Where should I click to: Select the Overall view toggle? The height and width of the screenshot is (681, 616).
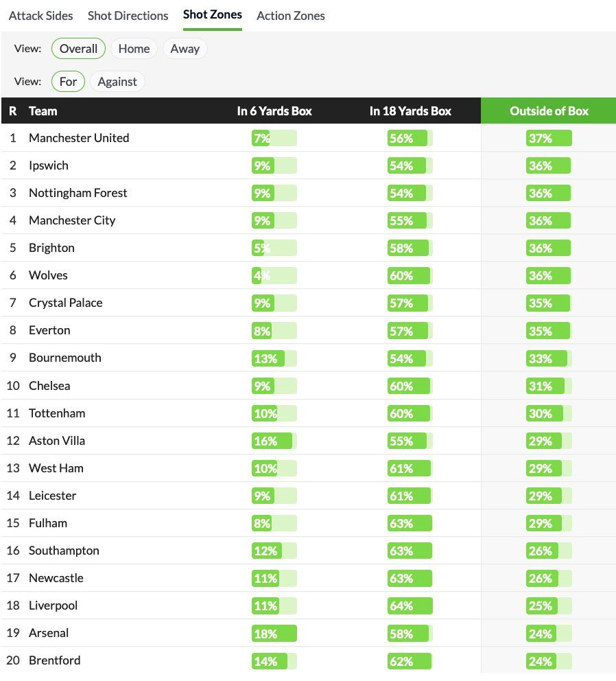[78, 49]
